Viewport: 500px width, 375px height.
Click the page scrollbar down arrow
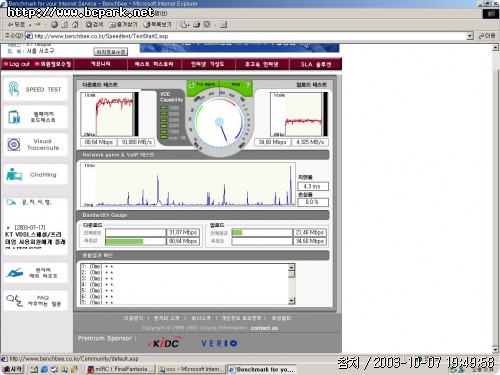[495, 350]
